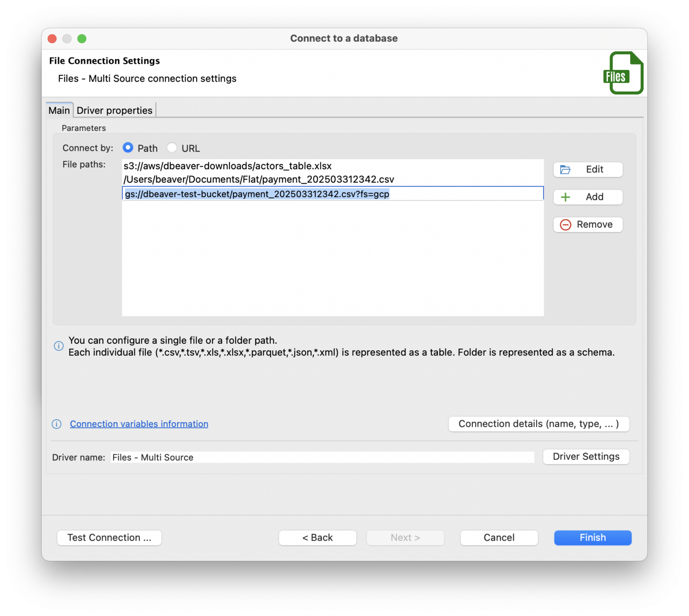Click the Test Connection button
Viewport: 689px width, 616px height.
109,537
